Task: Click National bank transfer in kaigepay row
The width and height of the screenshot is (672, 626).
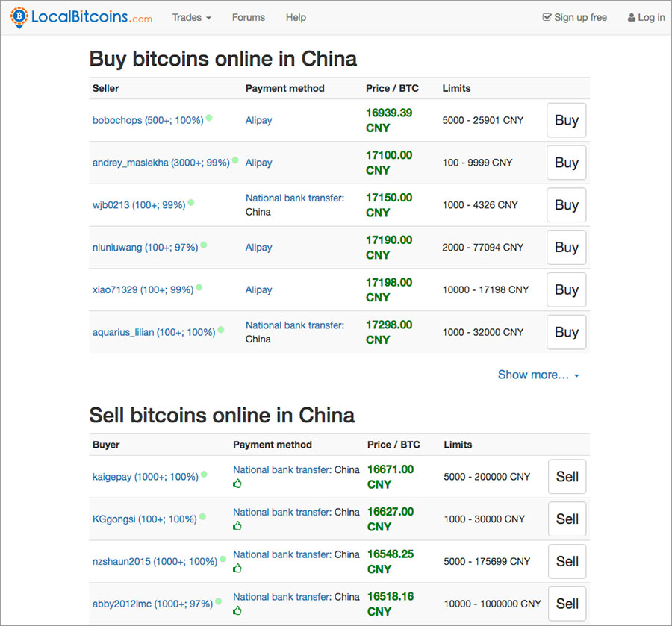Action: tap(282, 470)
